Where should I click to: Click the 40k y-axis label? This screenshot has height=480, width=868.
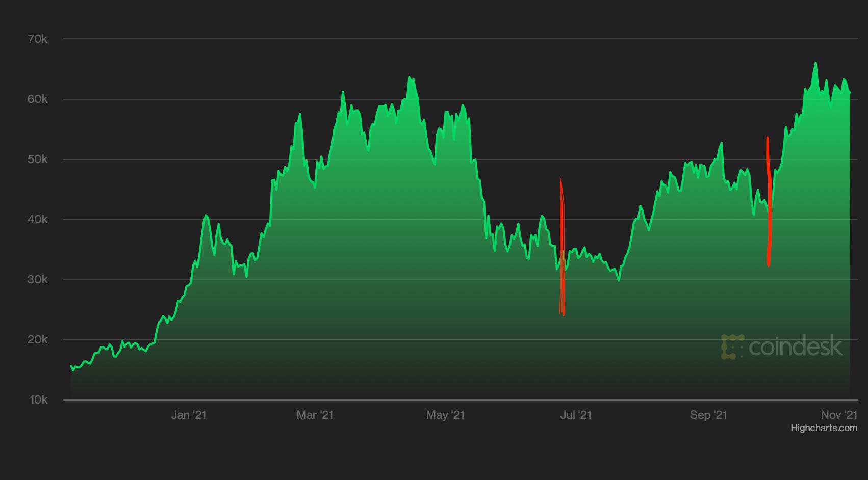[37, 220]
